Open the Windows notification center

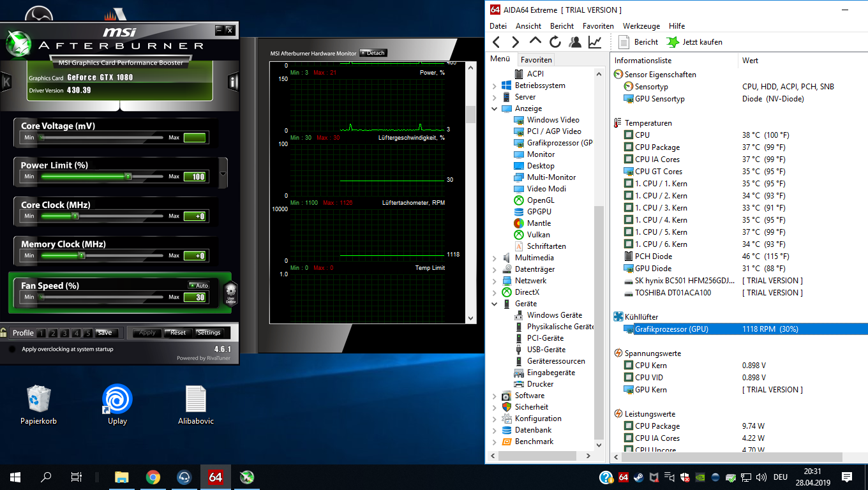(847, 477)
